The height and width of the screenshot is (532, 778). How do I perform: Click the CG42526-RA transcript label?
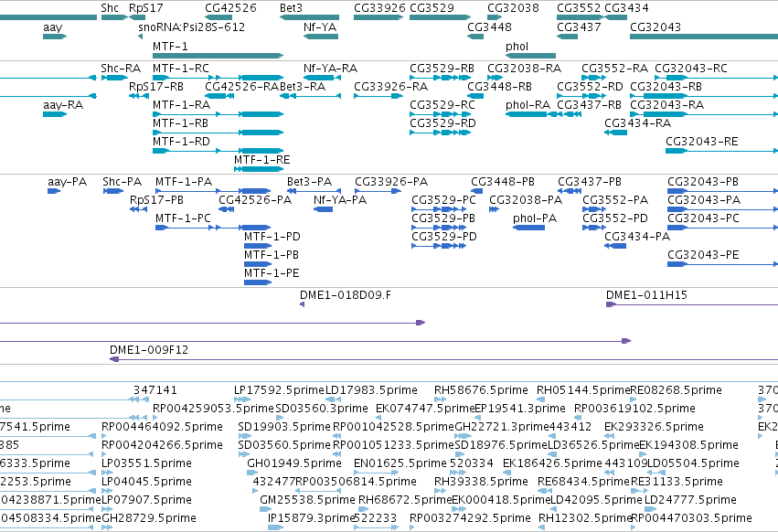(242, 86)
